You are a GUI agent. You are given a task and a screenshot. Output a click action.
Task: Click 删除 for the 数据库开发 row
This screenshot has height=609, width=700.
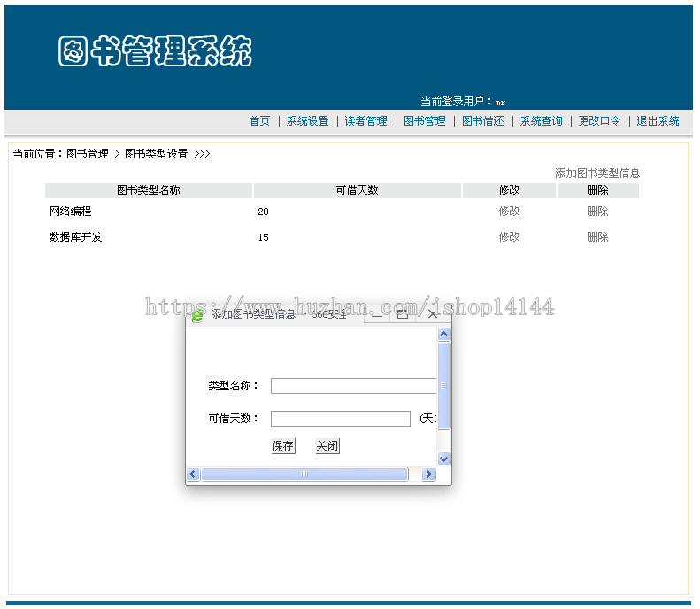[597, 236]
